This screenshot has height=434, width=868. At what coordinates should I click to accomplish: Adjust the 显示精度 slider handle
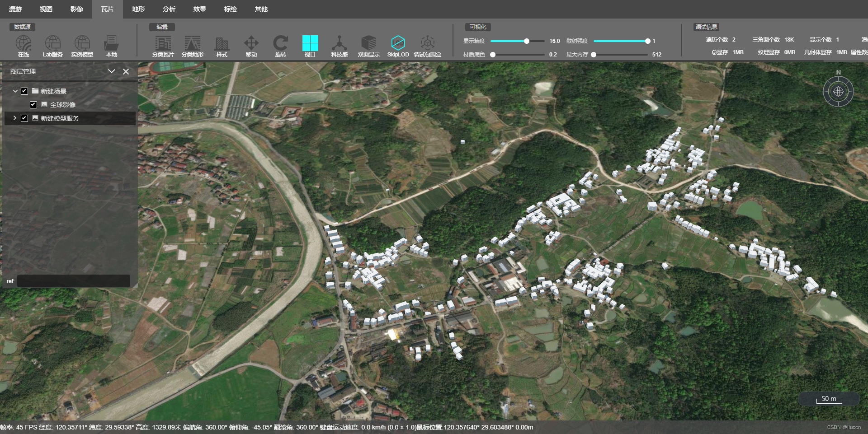tap(527, 41)
